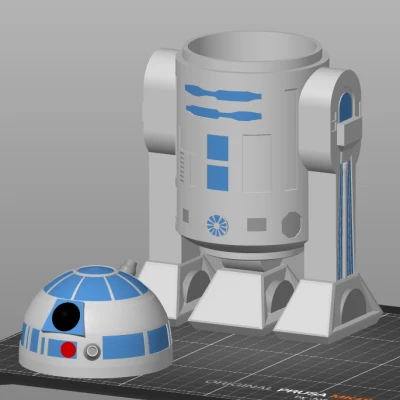The image size is (400, 400).
Task: Click the gray rectangle beside the radial vent
Action: [257, 225]
